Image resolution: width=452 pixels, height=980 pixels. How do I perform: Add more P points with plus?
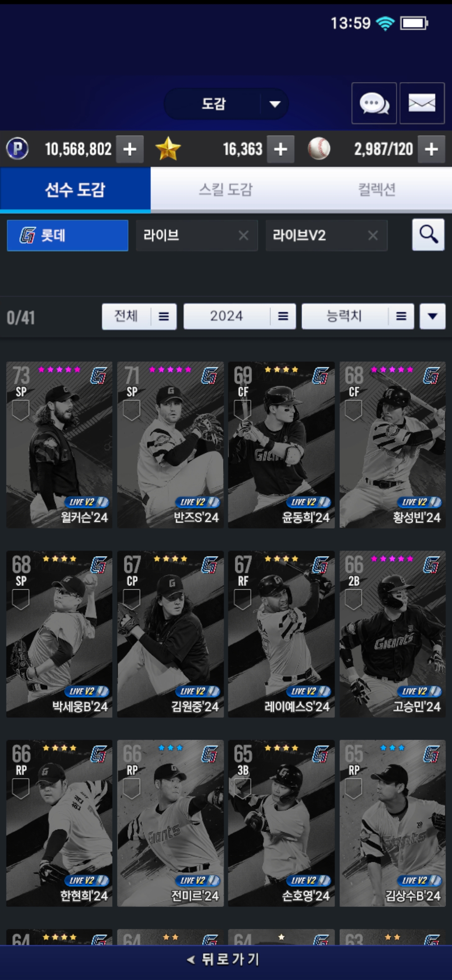130,149
